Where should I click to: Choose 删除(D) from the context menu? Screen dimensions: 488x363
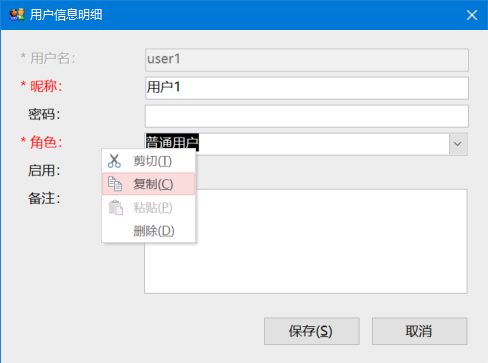click(149, 231)
